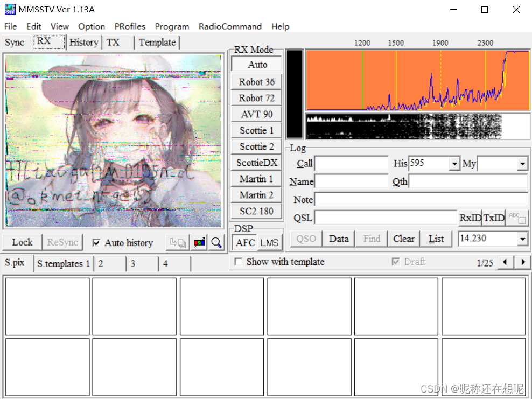Click the waterfall display below spectrum
This screenshot has height=399, width=532.
417,126
